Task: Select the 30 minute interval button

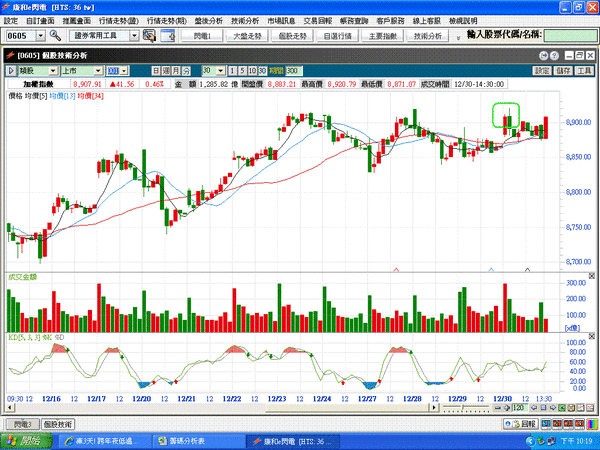Action: (262, 70)
